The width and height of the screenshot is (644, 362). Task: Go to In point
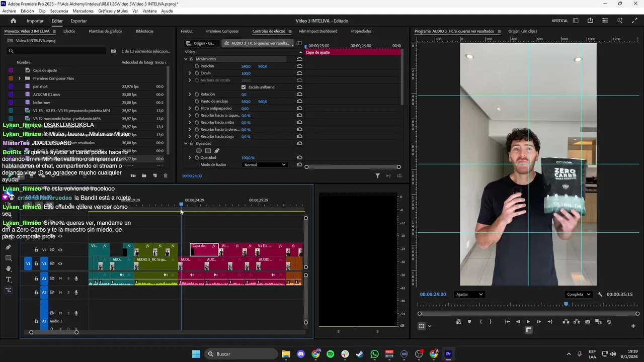[507, 322]
